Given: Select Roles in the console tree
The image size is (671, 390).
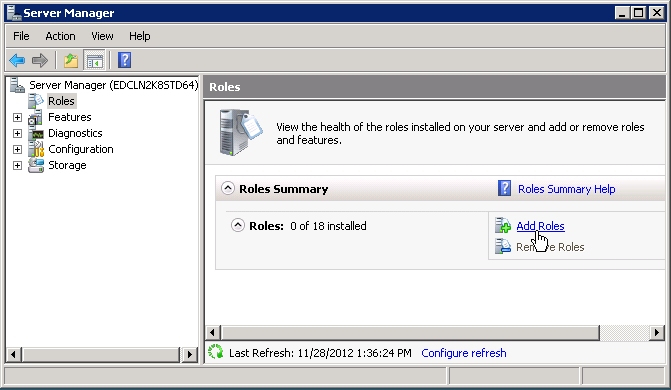Looking at the screenshot, I should point(61,101).
